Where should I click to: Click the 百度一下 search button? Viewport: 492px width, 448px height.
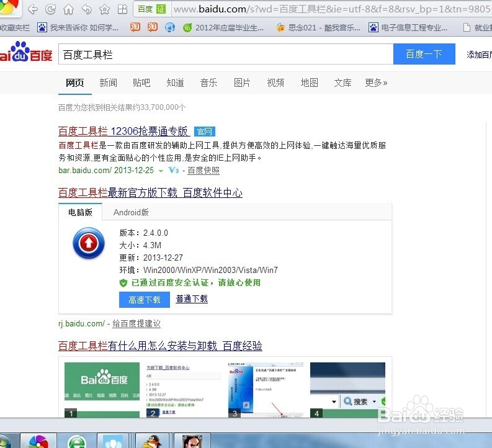pyautogui.click(x=424, y=54)
